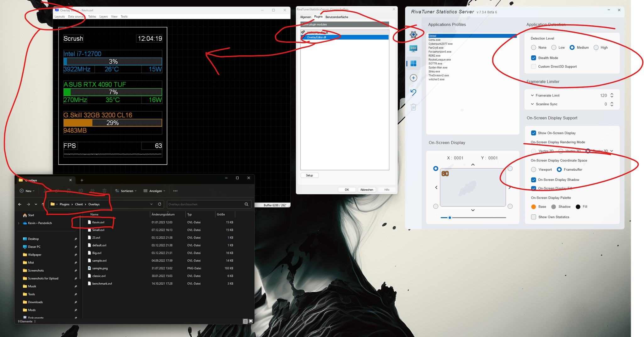Sort files by the Änderungsdatum column header
Screen dimensions: 644x337
click(163, 214)
